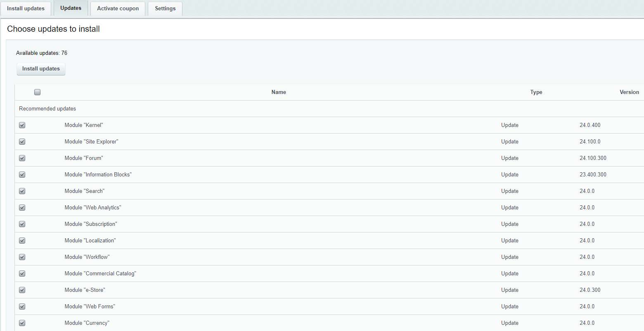Click the Module "Kernel" name
This screenshot has width=644, height=331.
[84, 125]
